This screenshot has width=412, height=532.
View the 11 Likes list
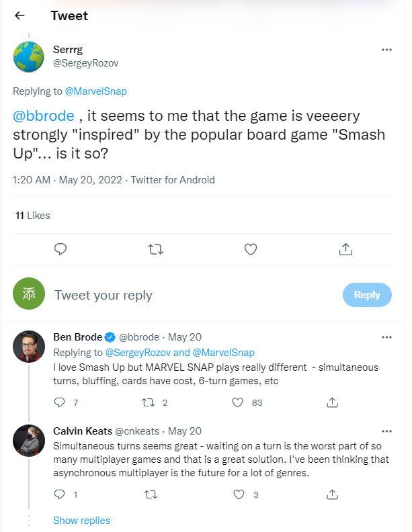click(32, 216)
